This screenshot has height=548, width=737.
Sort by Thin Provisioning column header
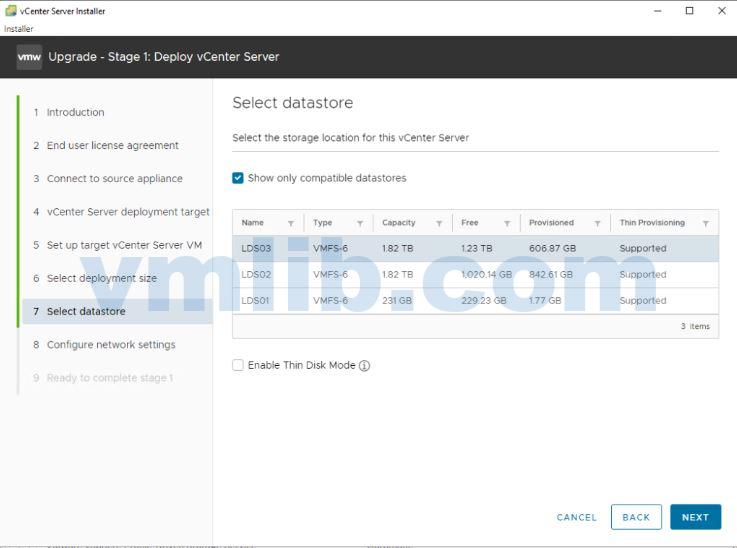pos(652,223)
